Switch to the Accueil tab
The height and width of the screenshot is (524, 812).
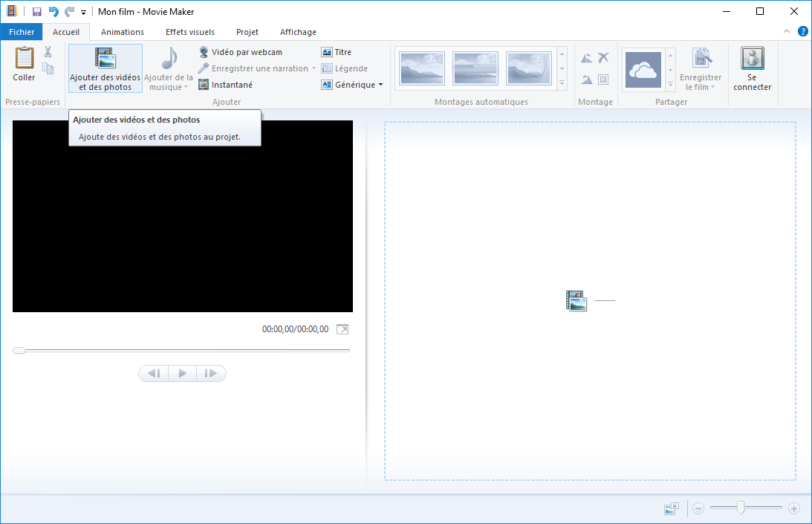click(66, 32)
